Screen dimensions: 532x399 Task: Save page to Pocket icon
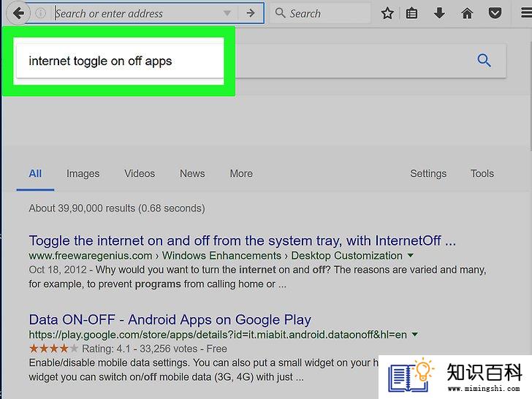tap(495, 13)
